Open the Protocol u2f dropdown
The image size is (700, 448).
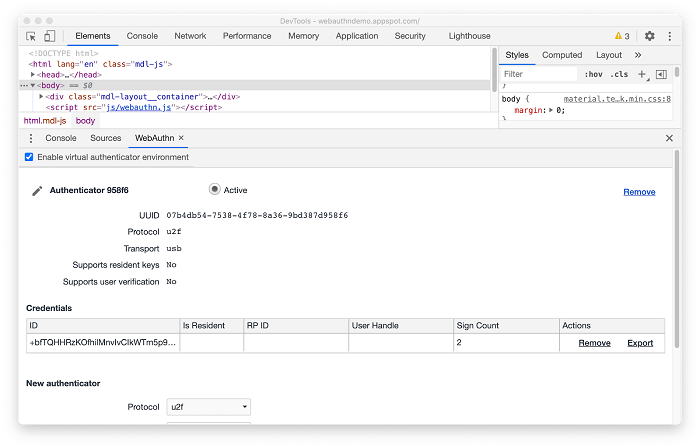pyautogui.click(x=208, y=407)
